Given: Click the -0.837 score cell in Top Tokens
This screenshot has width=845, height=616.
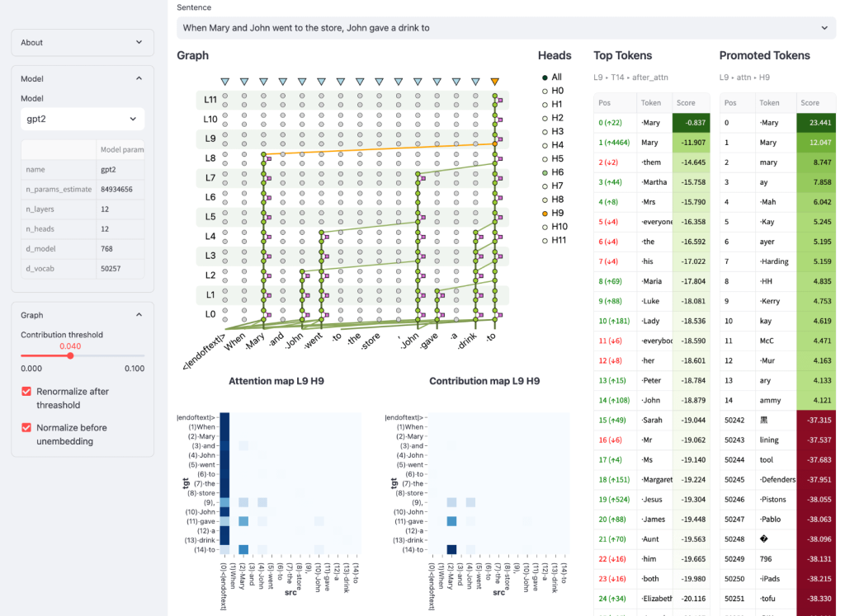Looking at the screenshot, I should (x=691, y=123).
